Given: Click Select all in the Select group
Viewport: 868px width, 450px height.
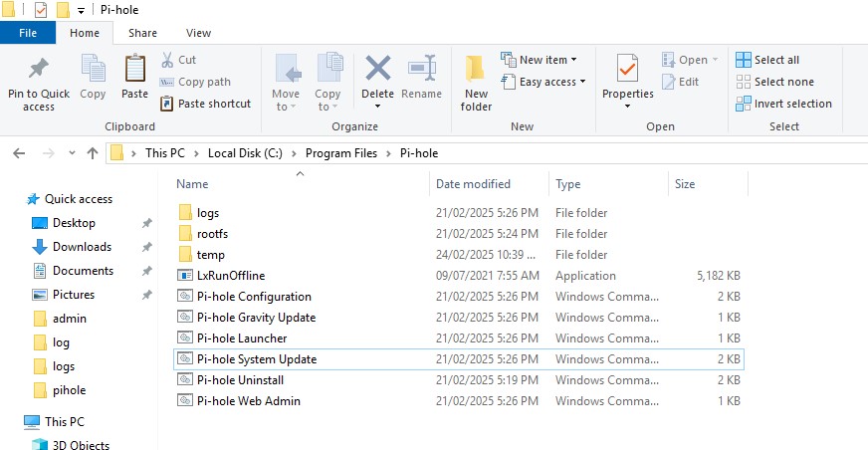Looking at the screenshot, I should pyautogui.click(x=776, y=60).
